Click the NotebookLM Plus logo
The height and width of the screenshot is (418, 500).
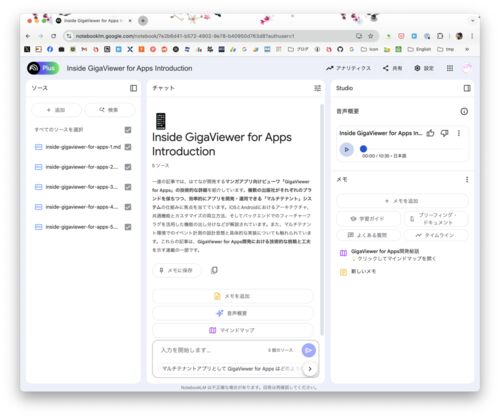pos(43,68)
